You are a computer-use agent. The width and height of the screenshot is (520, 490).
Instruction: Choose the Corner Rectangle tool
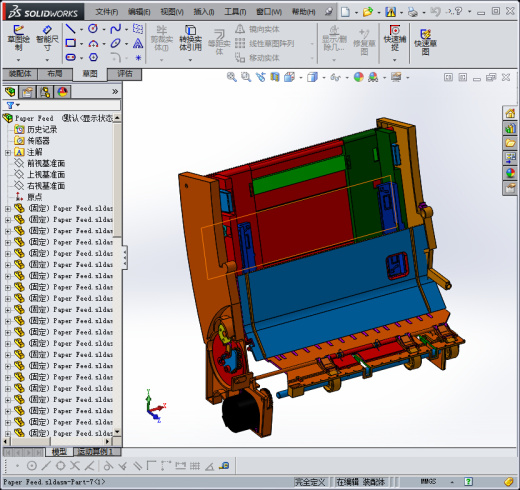[x=70, y=43]
